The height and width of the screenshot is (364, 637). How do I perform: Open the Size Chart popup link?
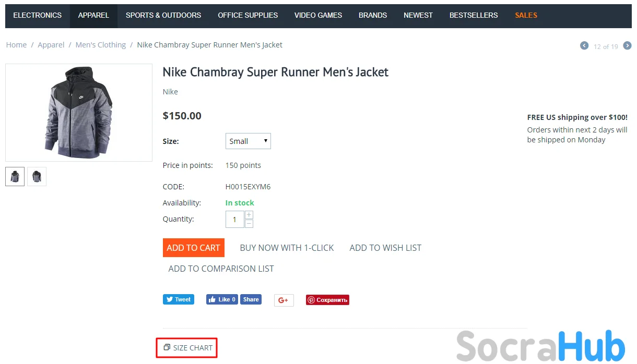coord(187,348)
